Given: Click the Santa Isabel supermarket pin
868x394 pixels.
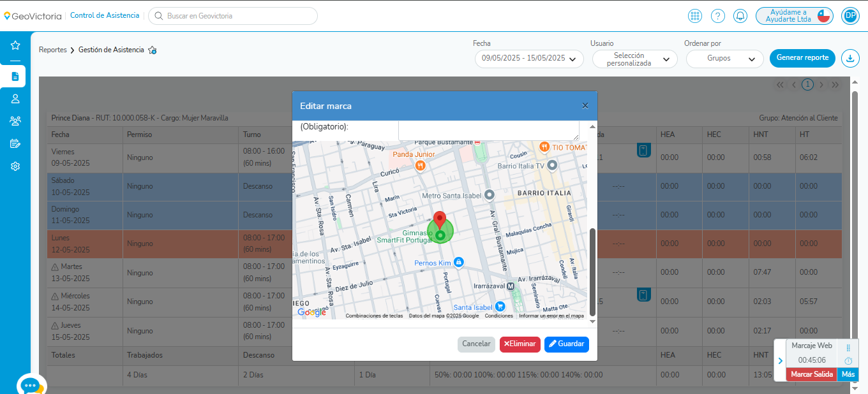Looking at the screenshot, I should click(500, 307).
